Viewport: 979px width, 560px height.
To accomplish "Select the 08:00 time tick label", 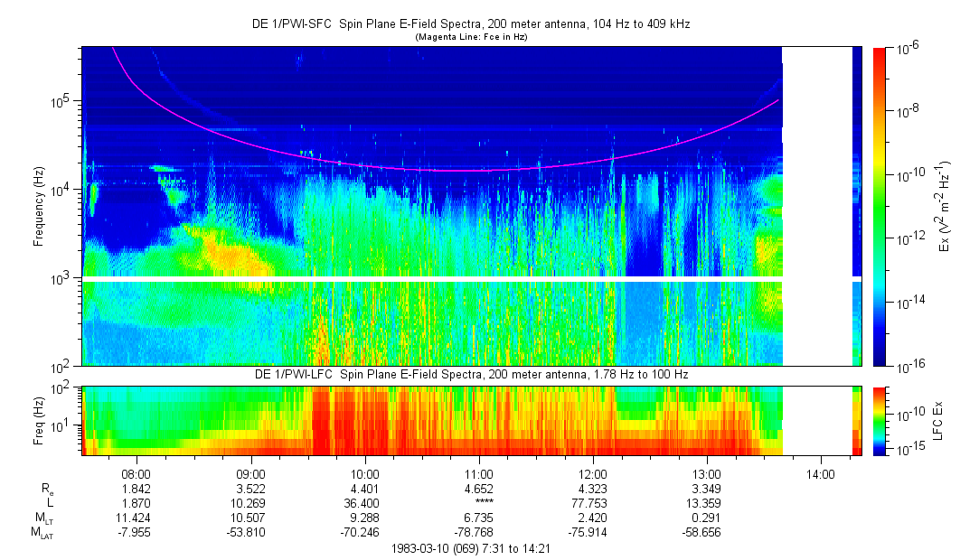I will coord(136,473).
